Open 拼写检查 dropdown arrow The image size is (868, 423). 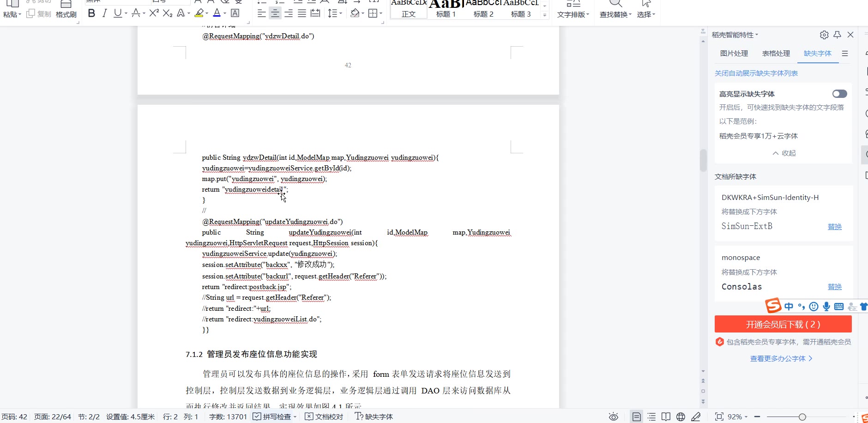tap(295, 417)
